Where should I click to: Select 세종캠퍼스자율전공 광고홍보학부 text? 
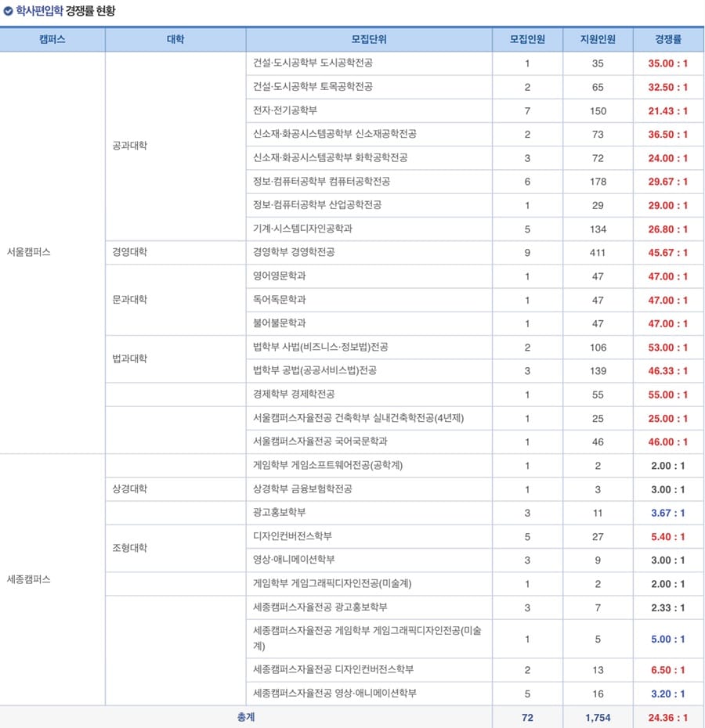click(x=320, y=607)
